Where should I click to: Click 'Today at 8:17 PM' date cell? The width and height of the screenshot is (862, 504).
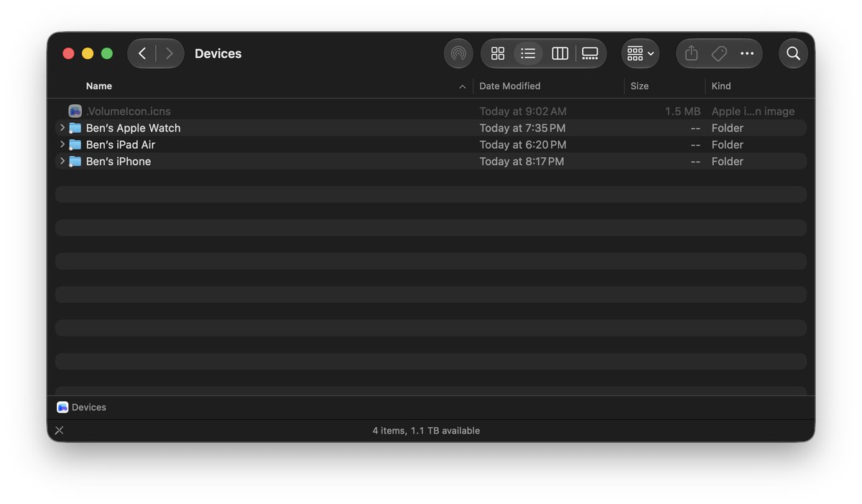522,162
